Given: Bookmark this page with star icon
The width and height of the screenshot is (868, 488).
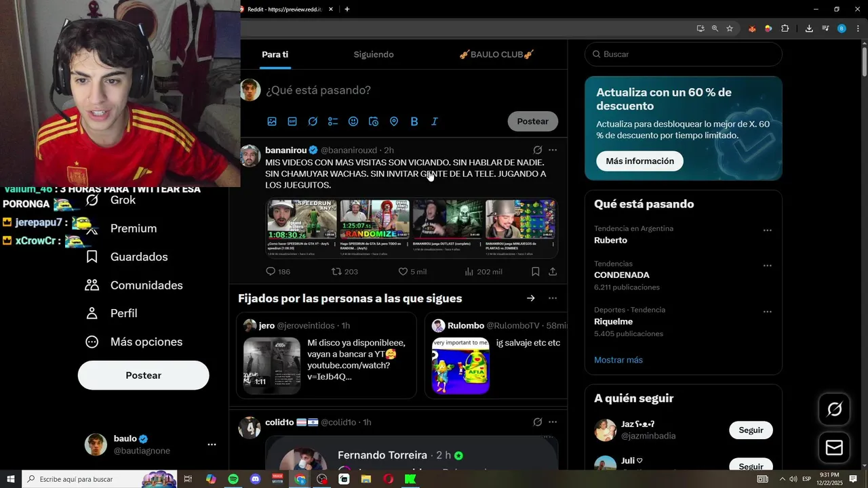Looking at the screenshot, I should pos(730,28).
